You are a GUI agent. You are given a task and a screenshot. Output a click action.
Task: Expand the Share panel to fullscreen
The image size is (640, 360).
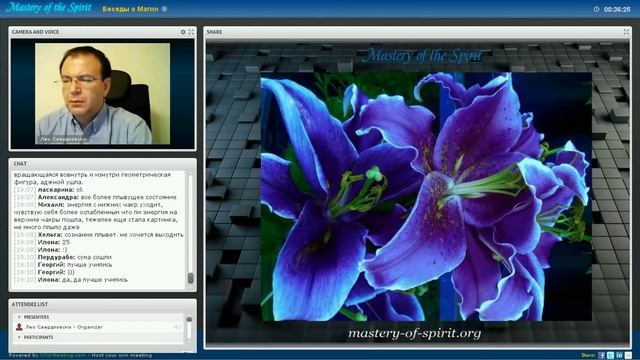[626, 31]
